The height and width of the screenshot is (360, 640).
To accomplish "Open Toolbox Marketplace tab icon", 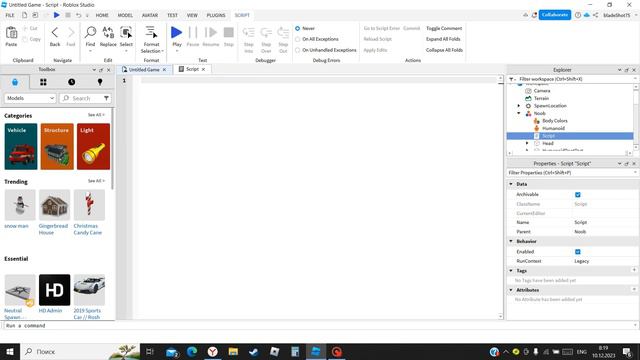I will coord(15,82).
